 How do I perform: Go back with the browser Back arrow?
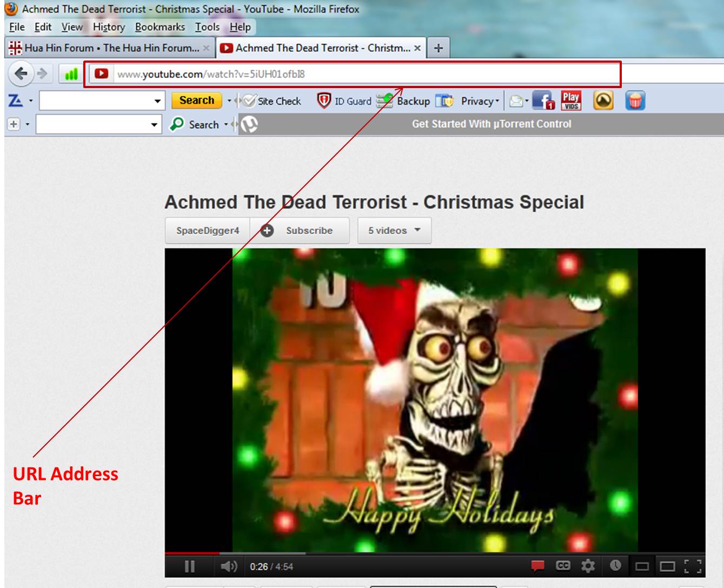(x=21, y=73)
